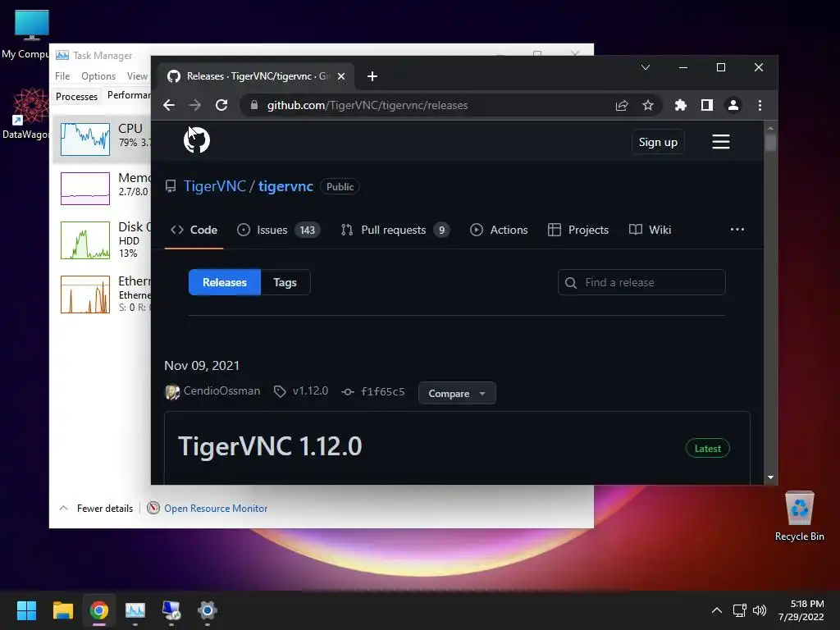Click Sign up on GitHub

(x=658, y=142)
